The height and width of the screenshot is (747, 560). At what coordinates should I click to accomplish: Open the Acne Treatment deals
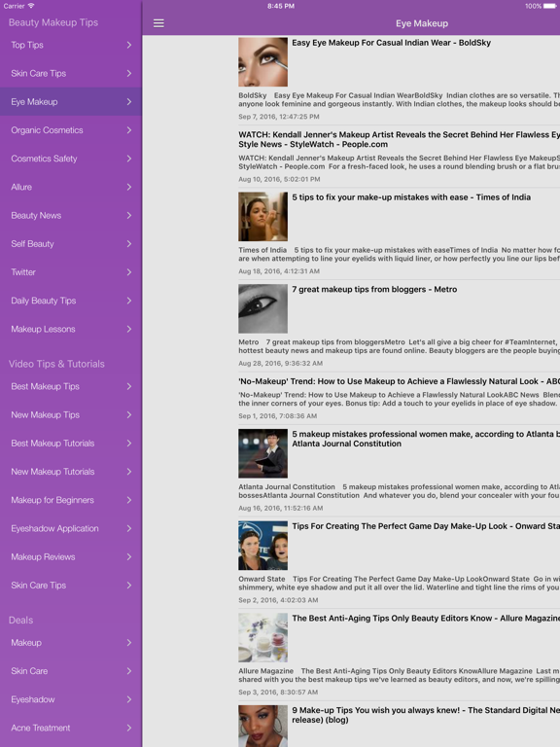71,728
